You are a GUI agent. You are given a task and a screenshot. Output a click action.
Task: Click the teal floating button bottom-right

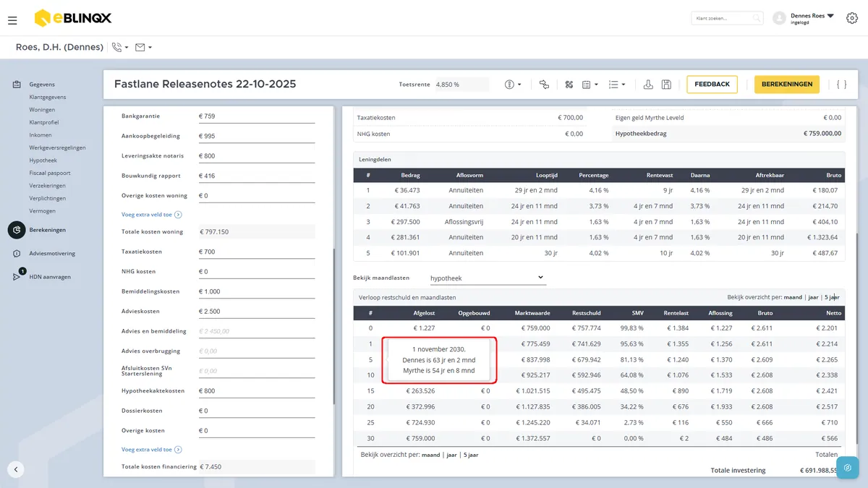click(847, 467)
